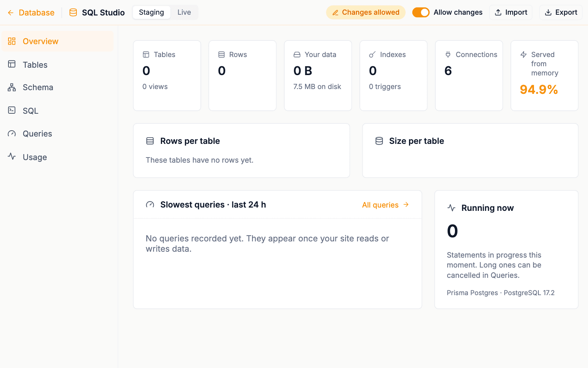The width and height of the screenshot is (588, 368).
Task: Click the Queries gauge icon in sidebar
Action: click(x=12, y=134)
